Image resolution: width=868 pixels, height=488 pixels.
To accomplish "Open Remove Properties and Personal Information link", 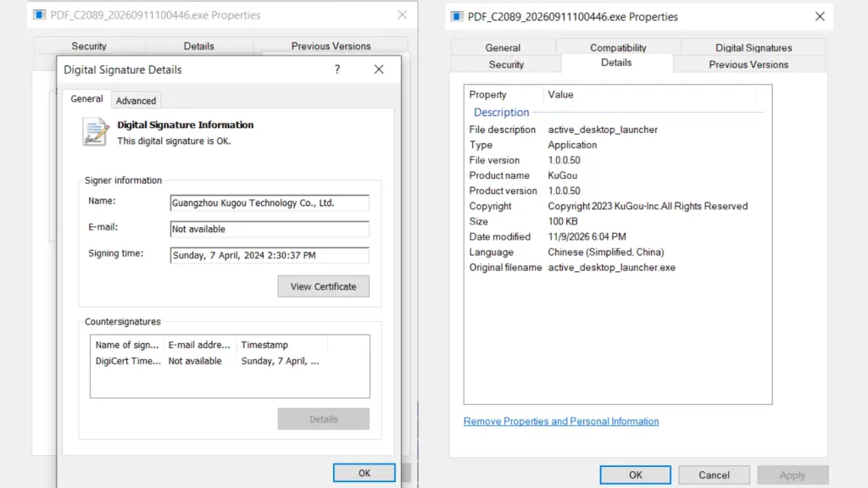I will pyautogui.click(x=561, y=421).
